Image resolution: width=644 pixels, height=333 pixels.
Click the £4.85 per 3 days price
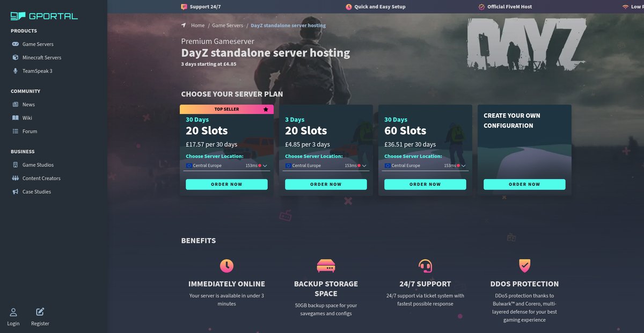coord(307,144)
